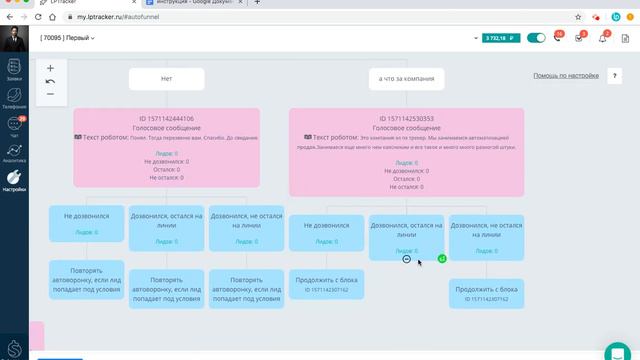Screen dimensions: 640x360
Task: Zoom out the funnel canvas with minus
Action: (x=50, y=94)
